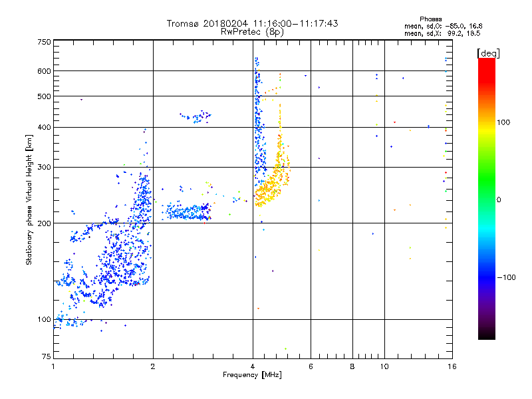Click the x-axis label '4'
Image resolution: width=532 pixels, height=399 pixels.
tap(253, 366)
